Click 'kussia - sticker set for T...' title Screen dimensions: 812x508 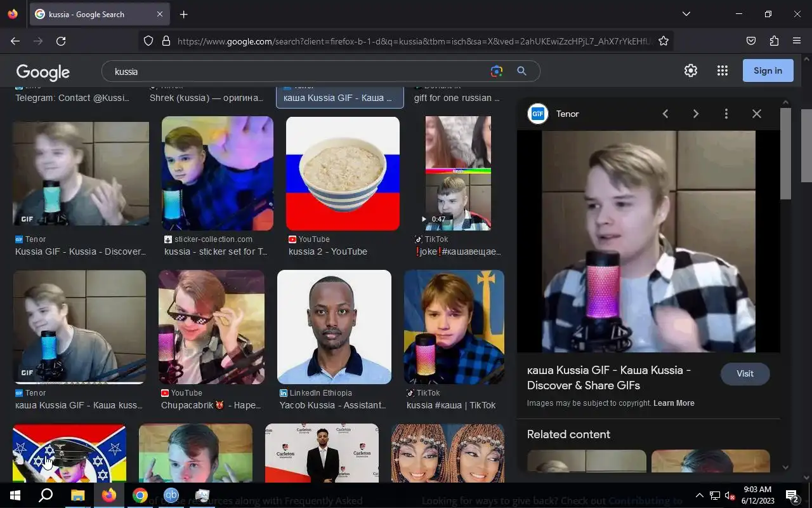point(216,251)
